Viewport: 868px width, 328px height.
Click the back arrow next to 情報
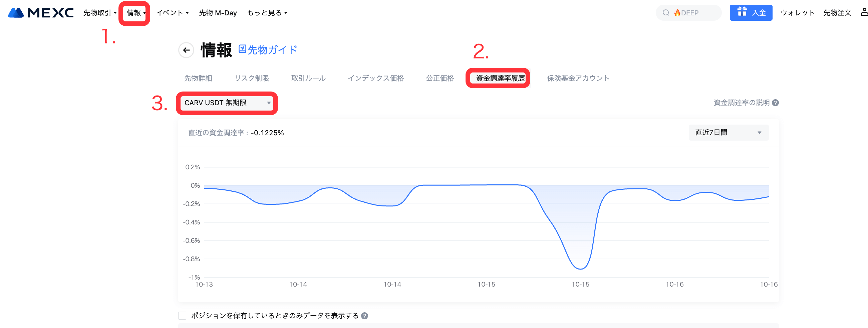pos(186,50)
